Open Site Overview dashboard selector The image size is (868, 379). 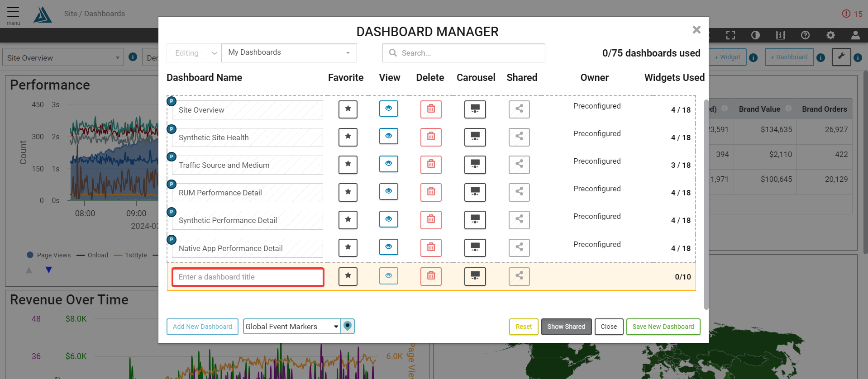(x=63, y=57)
